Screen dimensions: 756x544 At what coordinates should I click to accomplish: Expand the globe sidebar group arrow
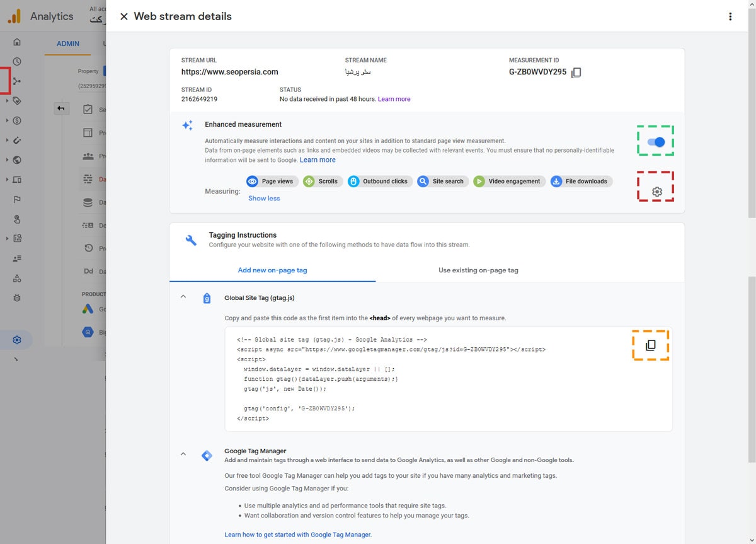[x=7, y=160]
